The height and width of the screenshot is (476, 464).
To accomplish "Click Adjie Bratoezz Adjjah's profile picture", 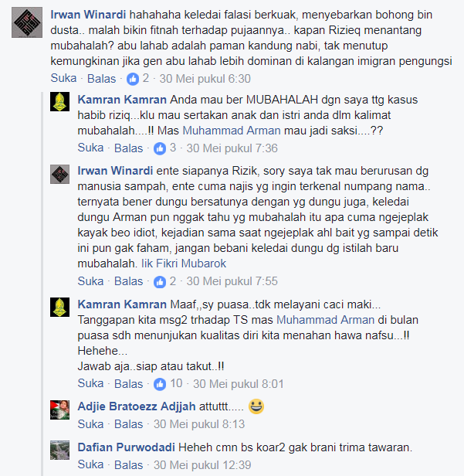I will click(59, 410).
